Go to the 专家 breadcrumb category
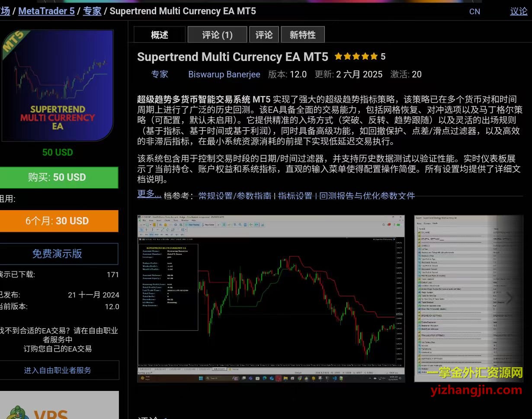The width and height of the screenshot is (532, 419). [x=92, y=11]
